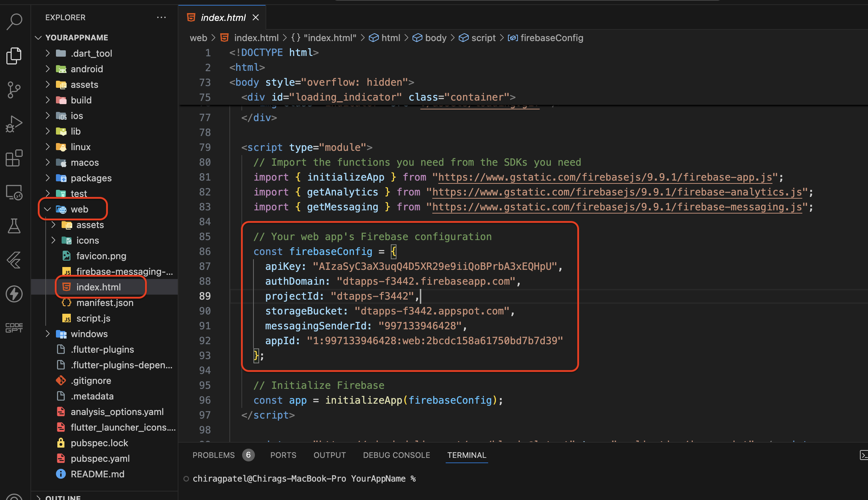
Task: Open the Flutter sidebar icon
Action: [14, 260]
